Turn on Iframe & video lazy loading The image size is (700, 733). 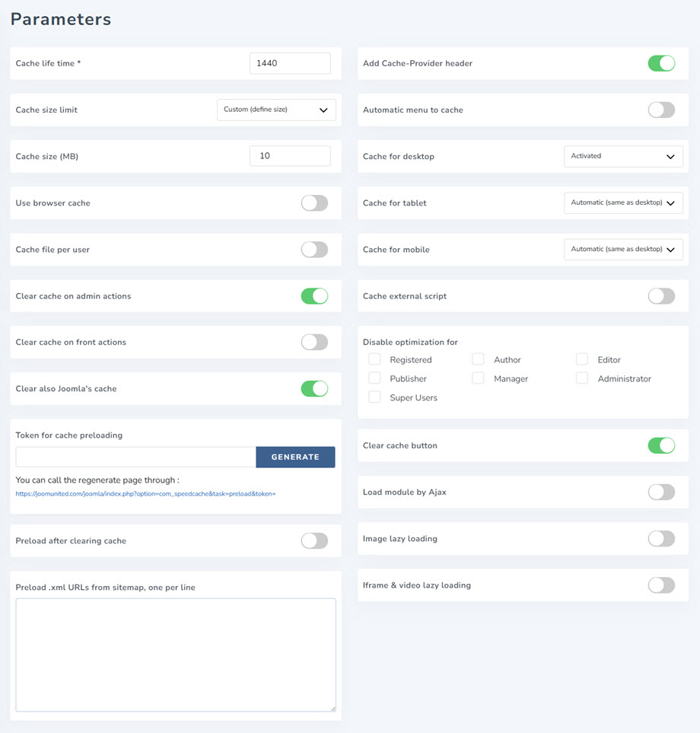[661, 585]
